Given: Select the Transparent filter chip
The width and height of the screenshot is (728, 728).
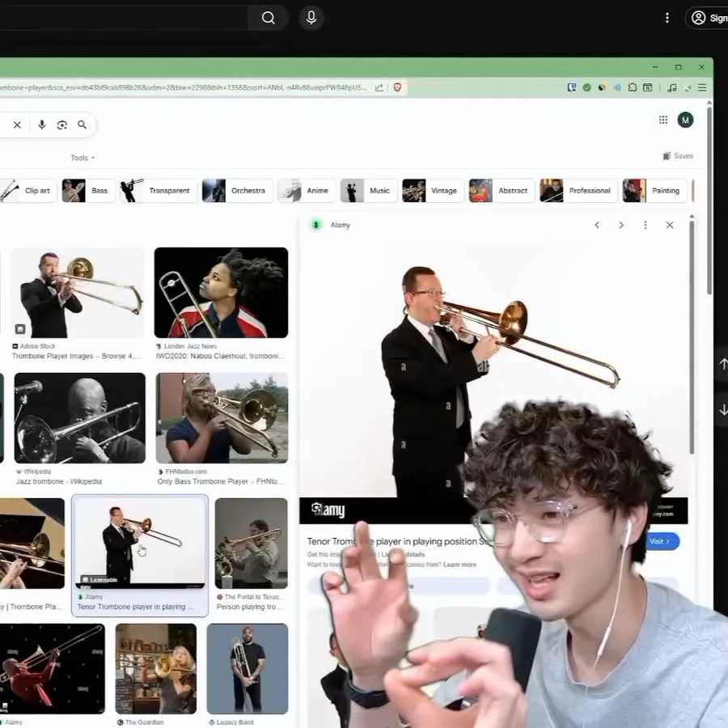Looking at the screenshot, I should (x=159, y=190).
